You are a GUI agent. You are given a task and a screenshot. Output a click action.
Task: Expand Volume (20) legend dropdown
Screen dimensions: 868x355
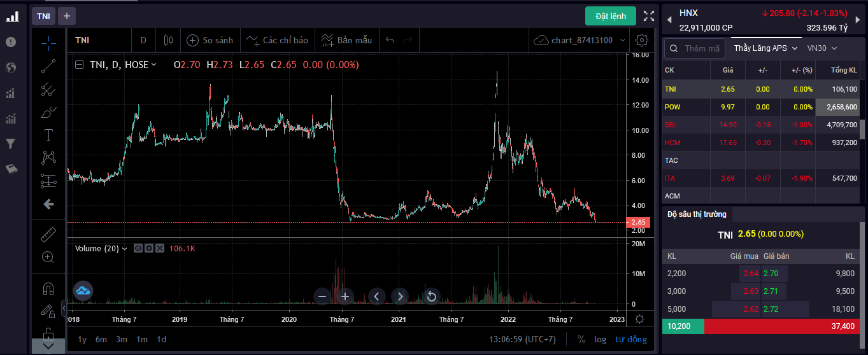point(124,248)
